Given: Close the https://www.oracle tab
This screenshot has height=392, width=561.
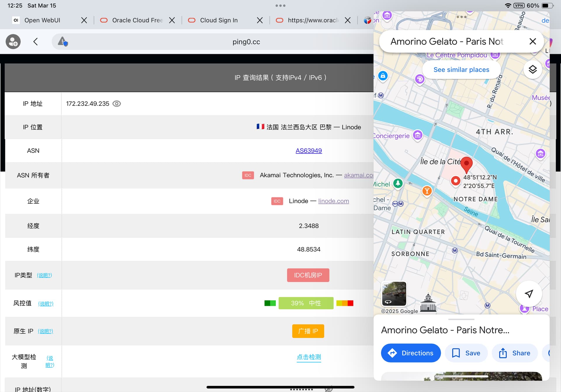Looking at the screenshot, I should click(348, 20).
